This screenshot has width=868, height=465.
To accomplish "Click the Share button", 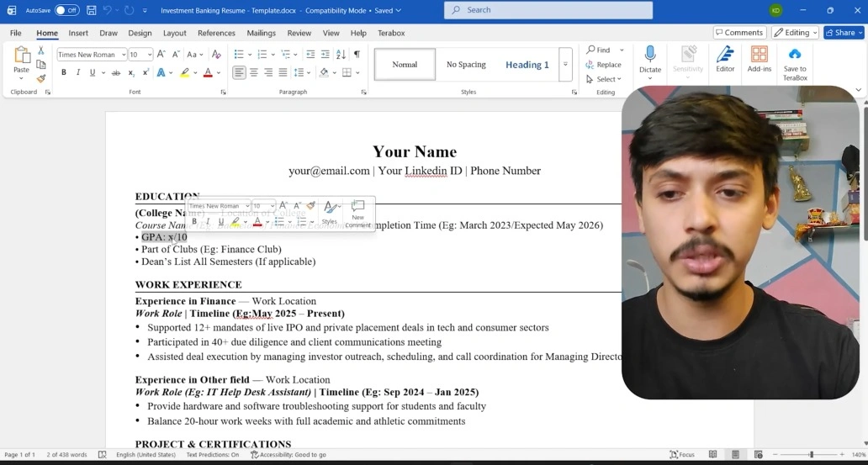I will tap(844, 33).
